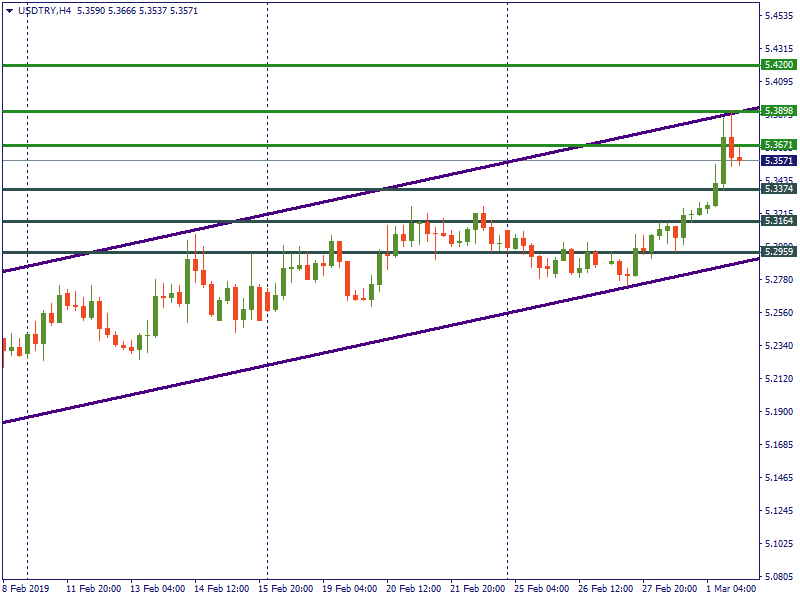Image resolution: width=800 pixels, height=600 pixels.
Task: Click the 1 Mar 04:00 time label
Action: [x=731, y=590]
